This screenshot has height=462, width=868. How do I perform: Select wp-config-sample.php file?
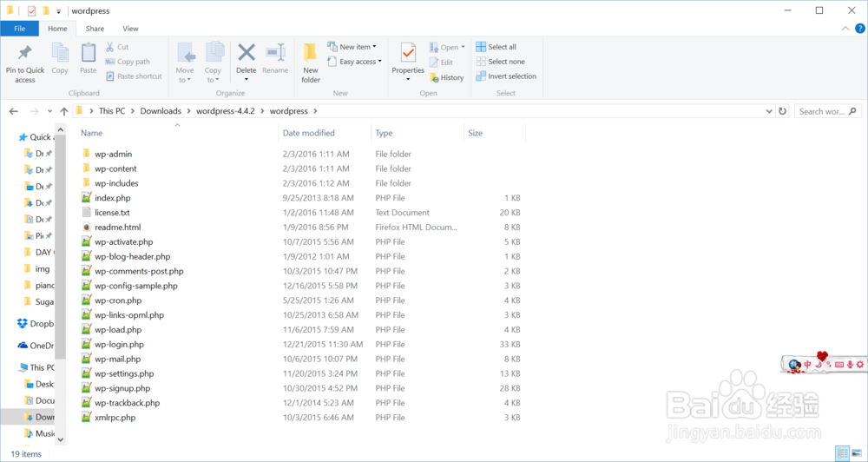coord(135,286)
